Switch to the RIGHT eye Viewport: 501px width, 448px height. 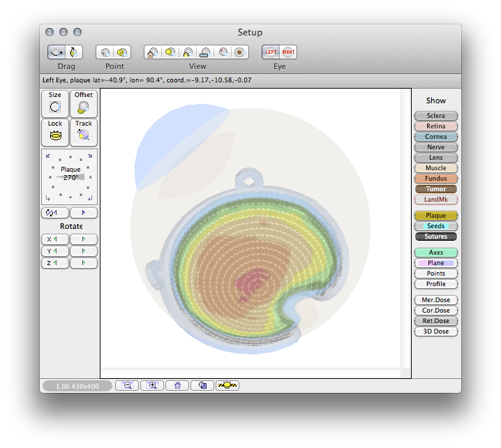[x=288, y=52]
